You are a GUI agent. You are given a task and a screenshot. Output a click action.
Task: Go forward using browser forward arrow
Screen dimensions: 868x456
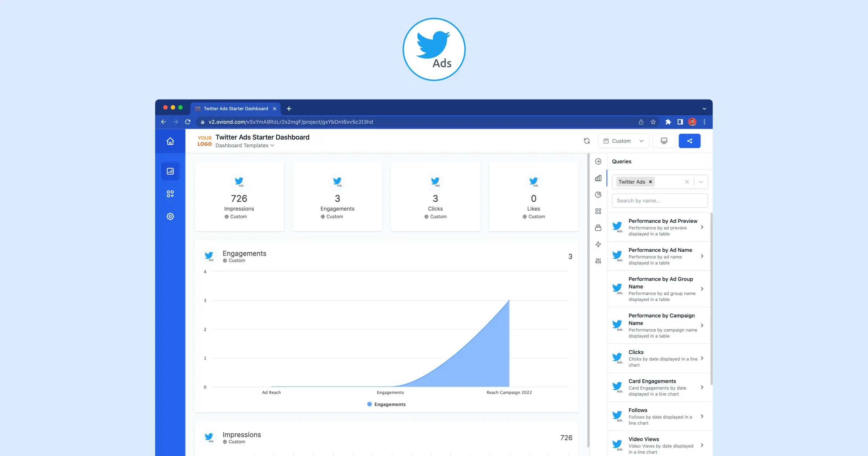pyautogui.click(x=175, y=122)
